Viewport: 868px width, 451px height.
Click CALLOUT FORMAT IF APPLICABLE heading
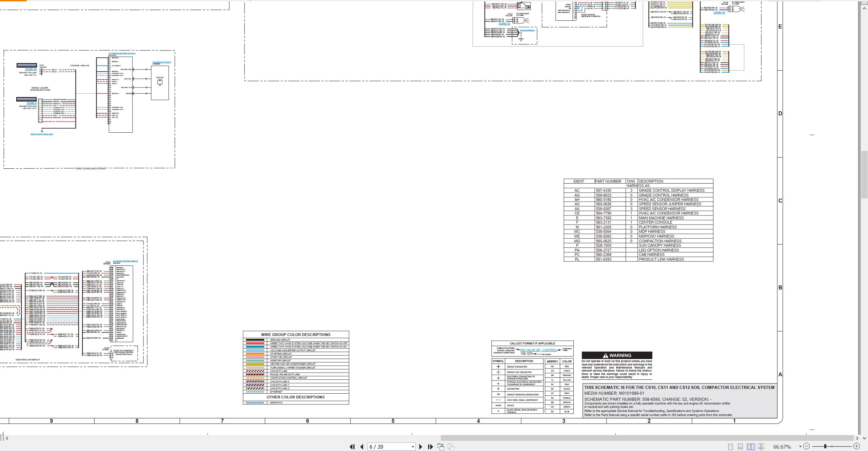532,343
